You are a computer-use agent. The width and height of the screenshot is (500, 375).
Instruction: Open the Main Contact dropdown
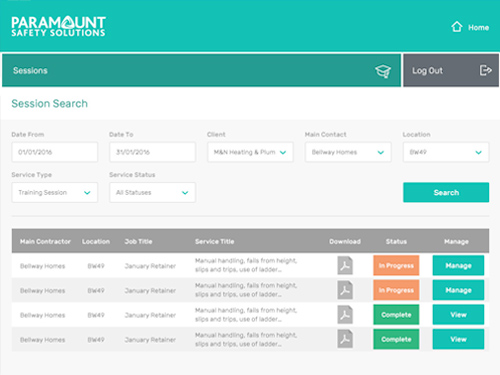click(348, 152)
